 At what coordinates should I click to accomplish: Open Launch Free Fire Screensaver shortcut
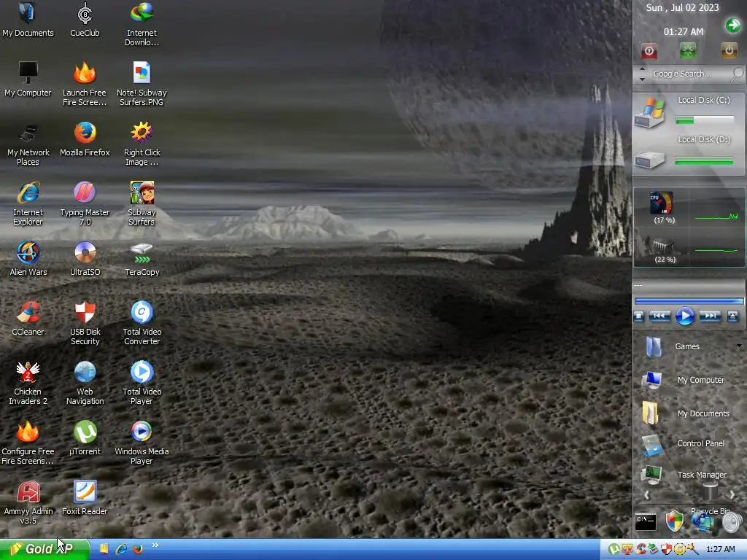pyautogui.click(x=85, y=85)
